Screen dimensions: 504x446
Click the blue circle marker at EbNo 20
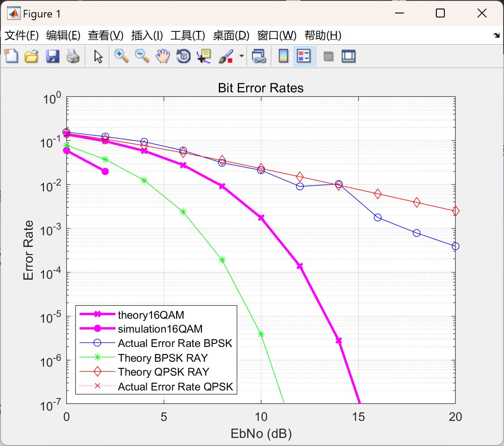click(456, 246)
